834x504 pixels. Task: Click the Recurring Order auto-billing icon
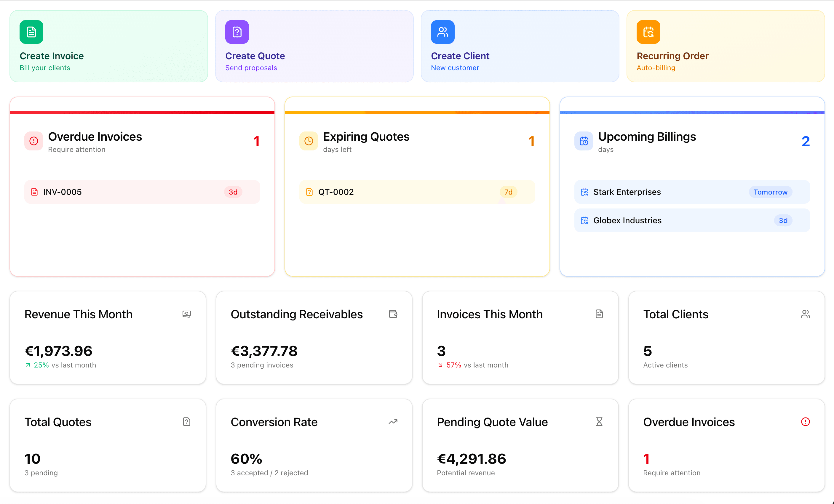click(648, 32)
